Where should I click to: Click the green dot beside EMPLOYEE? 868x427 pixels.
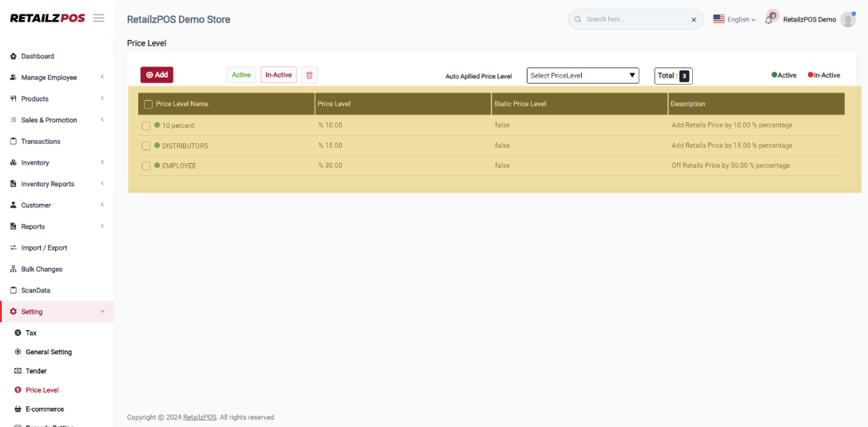[157, 166]
